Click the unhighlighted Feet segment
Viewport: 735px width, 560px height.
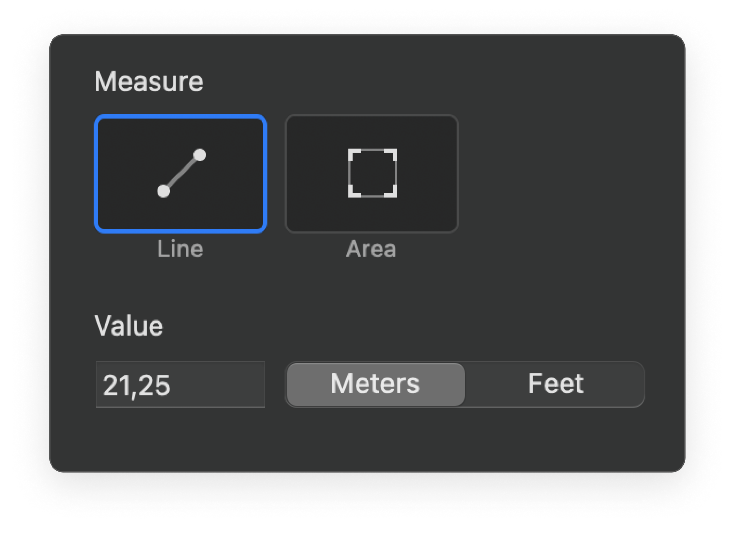(556, 384)
